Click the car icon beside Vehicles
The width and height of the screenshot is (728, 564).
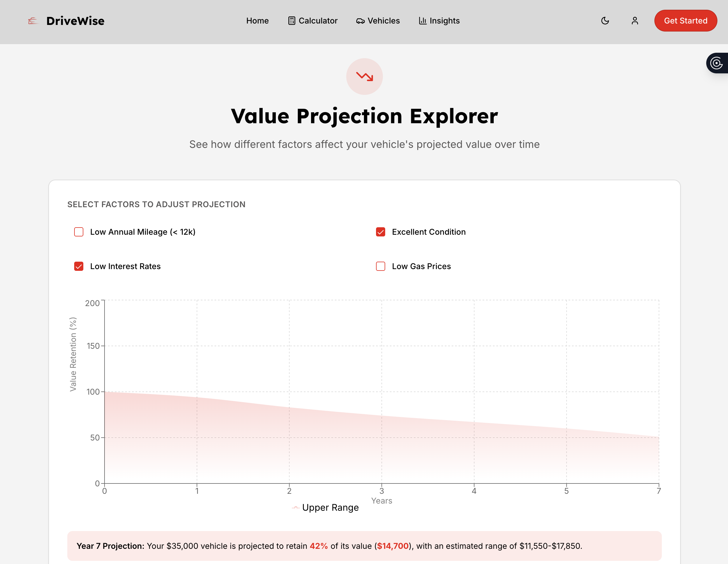(360, 21)
